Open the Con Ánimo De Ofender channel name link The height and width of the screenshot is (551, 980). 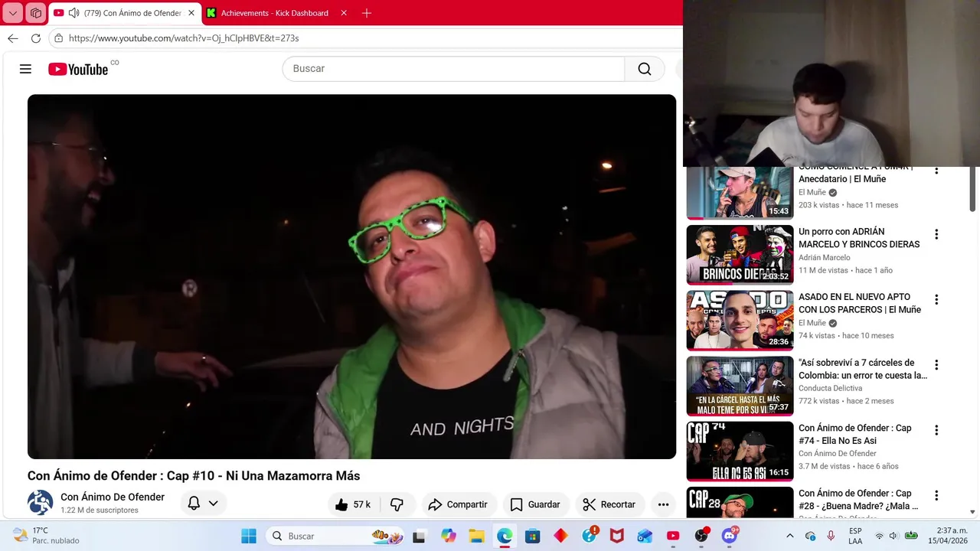click(113, 497)
